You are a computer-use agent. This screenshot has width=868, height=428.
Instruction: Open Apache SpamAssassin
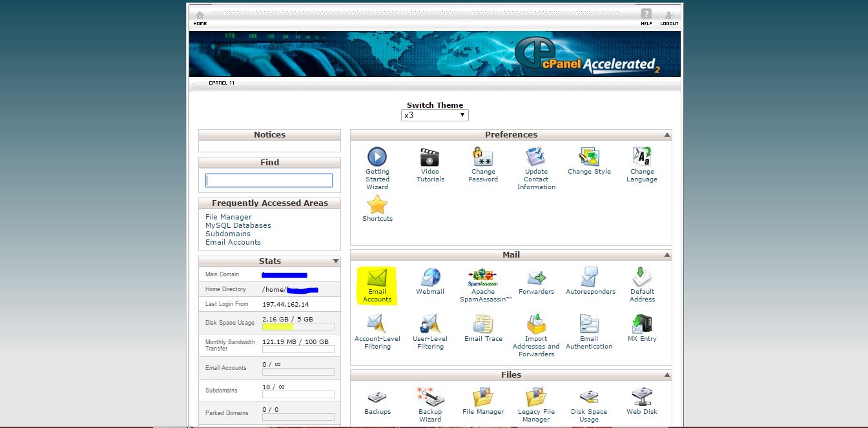(483, 285)
